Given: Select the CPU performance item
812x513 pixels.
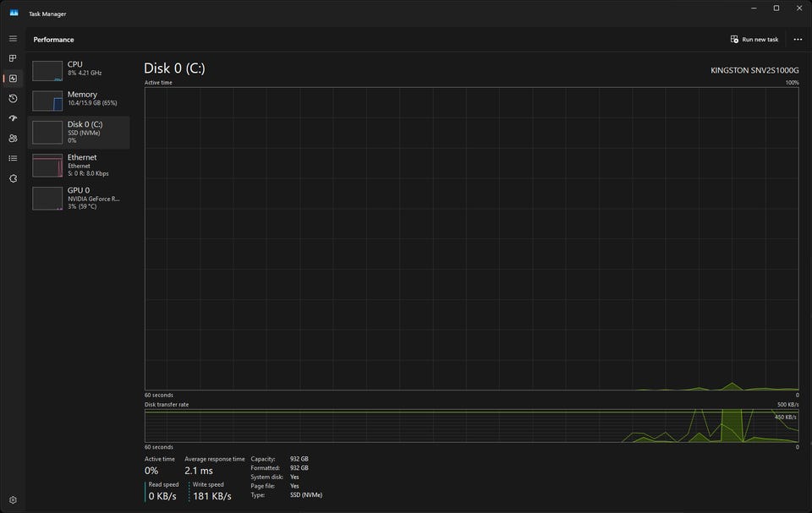Looking at the screenshot, I should pos(79,70).
